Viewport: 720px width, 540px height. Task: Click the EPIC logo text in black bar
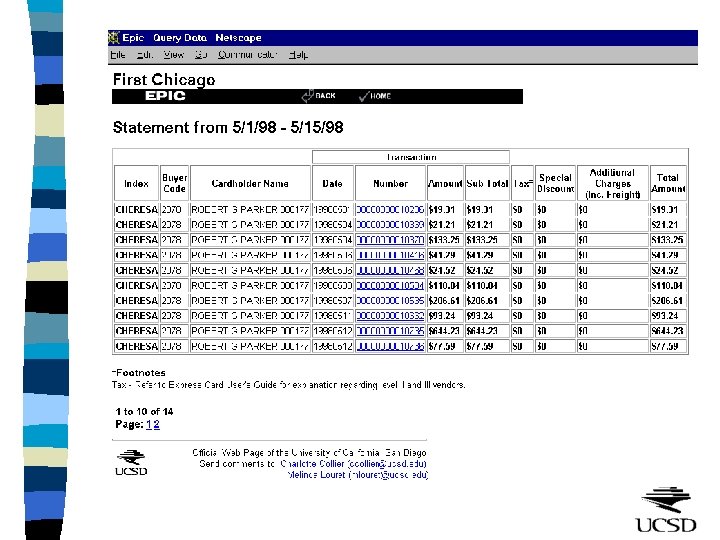[x=165, y=96]
